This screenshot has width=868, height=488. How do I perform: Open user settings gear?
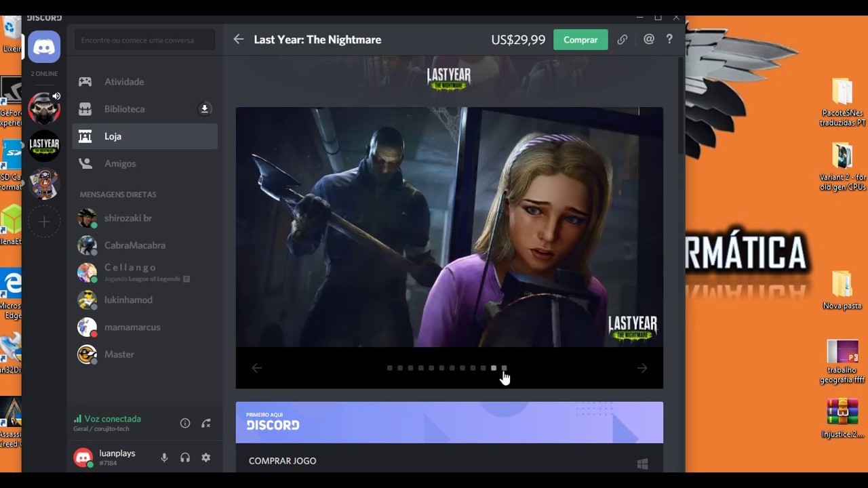coord(206,457)
